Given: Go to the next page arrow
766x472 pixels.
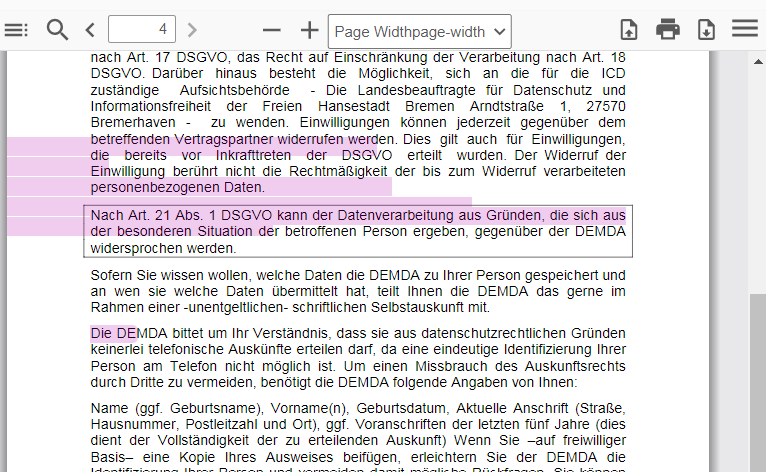Looking at the screenshot, I should coord(192,30).
